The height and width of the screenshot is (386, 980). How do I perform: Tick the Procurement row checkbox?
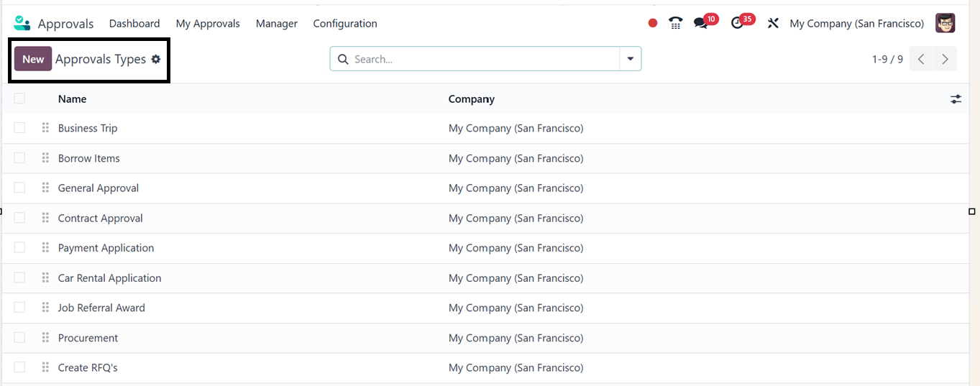coord(19,338)
